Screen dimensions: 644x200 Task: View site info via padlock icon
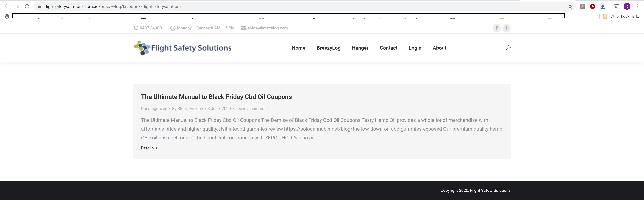tap(39, 6)
